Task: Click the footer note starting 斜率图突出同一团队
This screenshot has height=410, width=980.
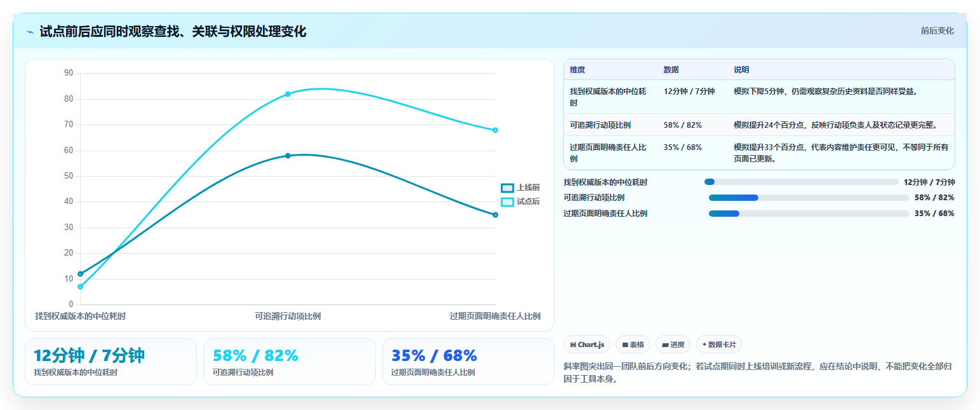Action: pyautogui.click(x=758, y=372)
